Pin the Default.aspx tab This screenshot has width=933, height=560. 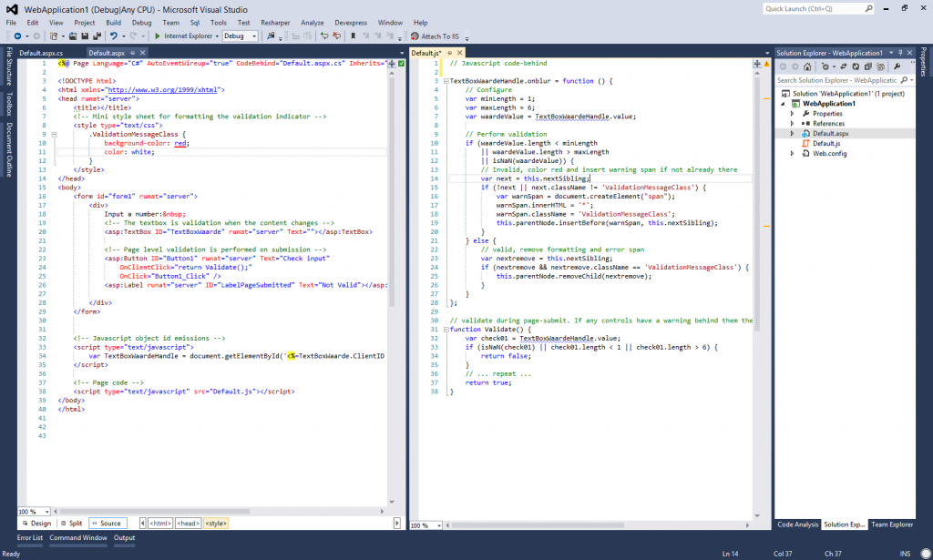tap(132, 53)
